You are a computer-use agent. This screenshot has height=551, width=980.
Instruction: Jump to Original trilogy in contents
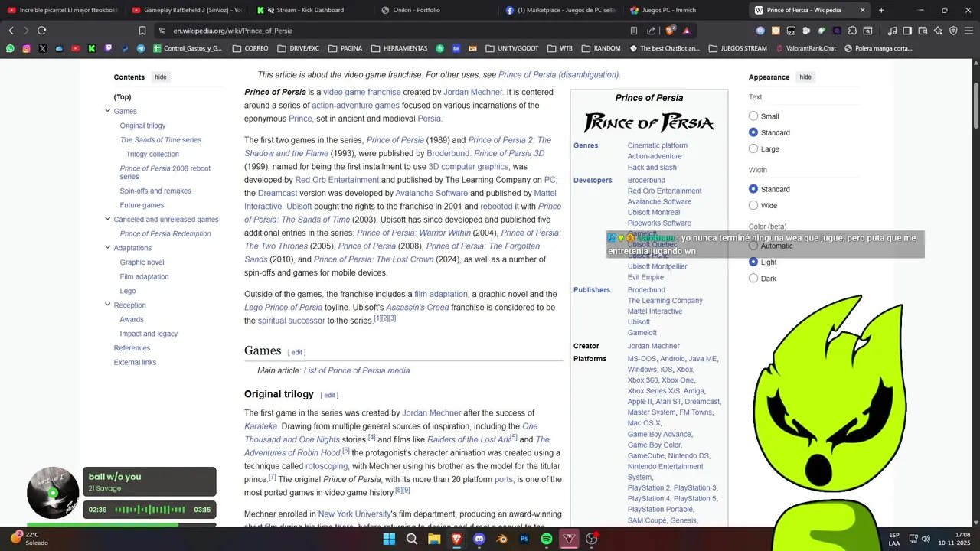pyautogui.click(x=142, y=126)
